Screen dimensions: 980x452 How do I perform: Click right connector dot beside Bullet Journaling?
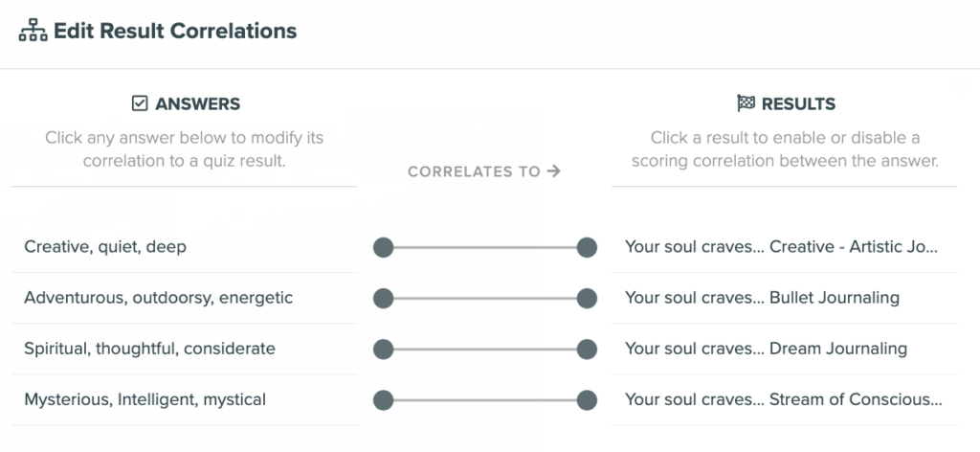587,298
